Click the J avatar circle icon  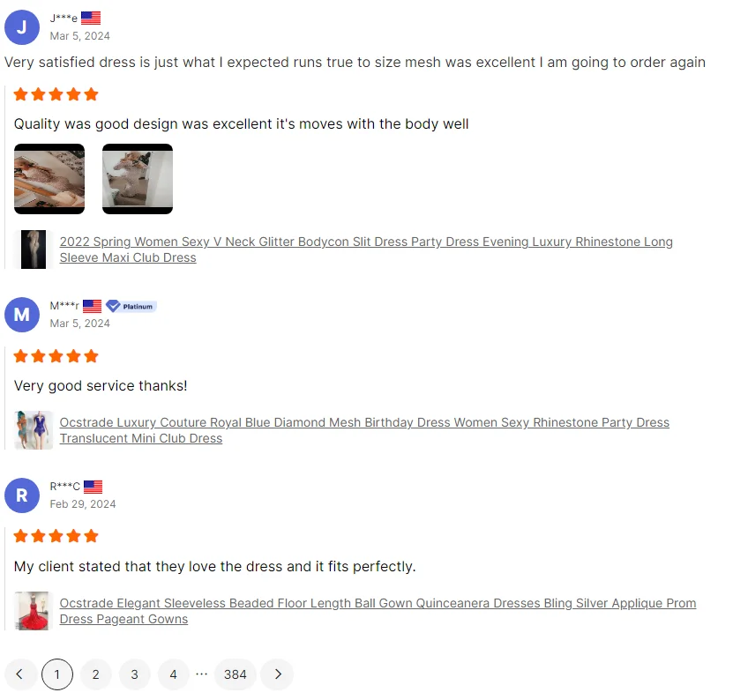22,27
